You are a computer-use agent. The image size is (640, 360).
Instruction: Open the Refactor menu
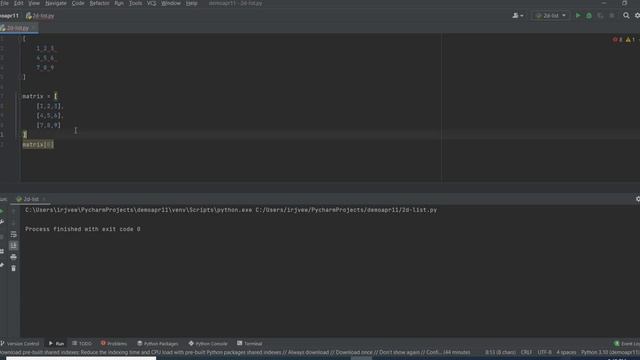pyautogui.click(x=99, y=3)
